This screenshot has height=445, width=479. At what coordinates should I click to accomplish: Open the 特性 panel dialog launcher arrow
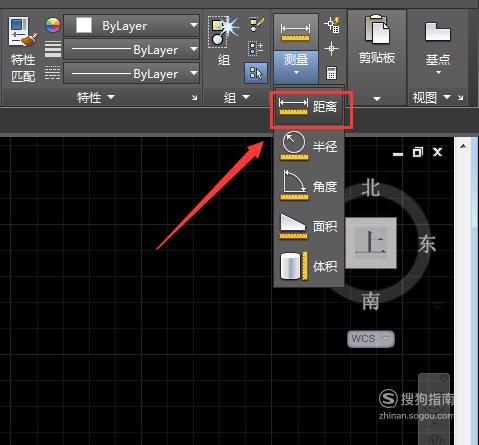tap(194, 98)
